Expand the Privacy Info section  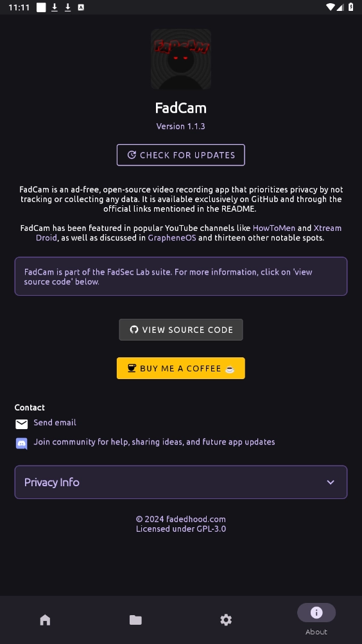pos(181,482)
